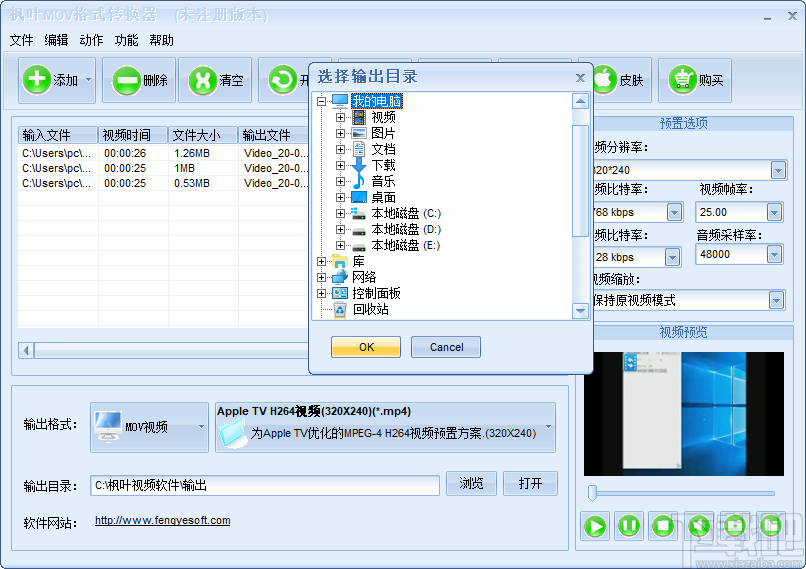This screenshot has height=569, width=806.
Task: Click the dialog tree scrollbar down arrow
Action: click(x=580, y=310)
